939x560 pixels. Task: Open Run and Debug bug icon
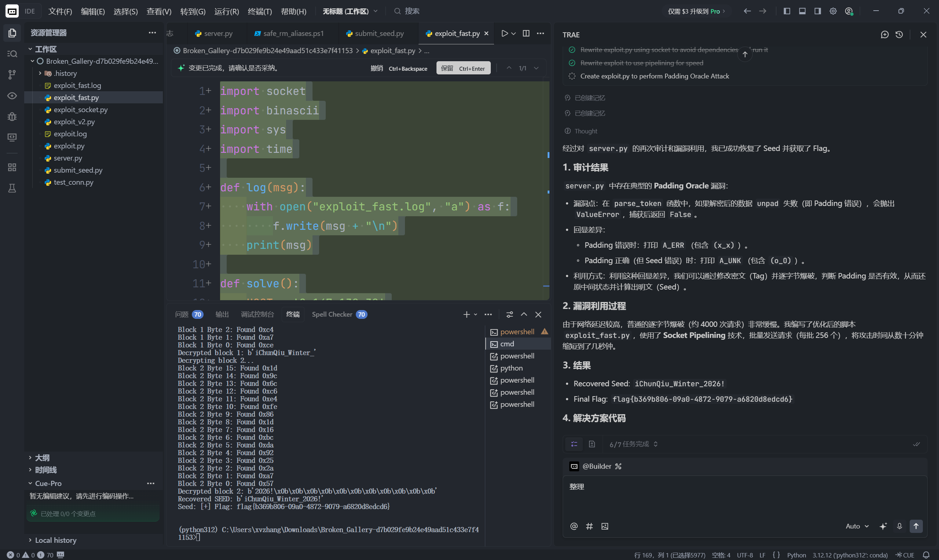(x=12, y=117)
